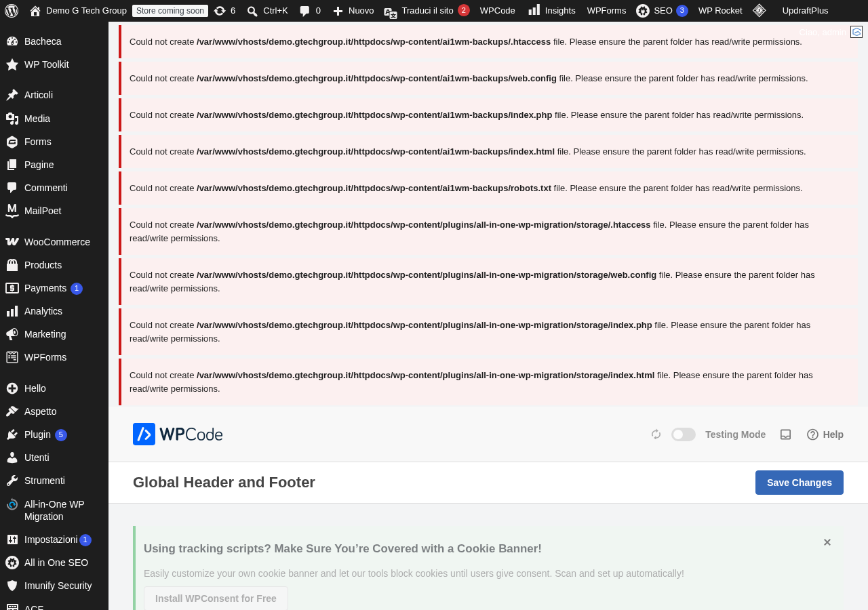This screenshot has height=610, width=868.
Task: Click the robots.txt error file path
Action: 374,188
